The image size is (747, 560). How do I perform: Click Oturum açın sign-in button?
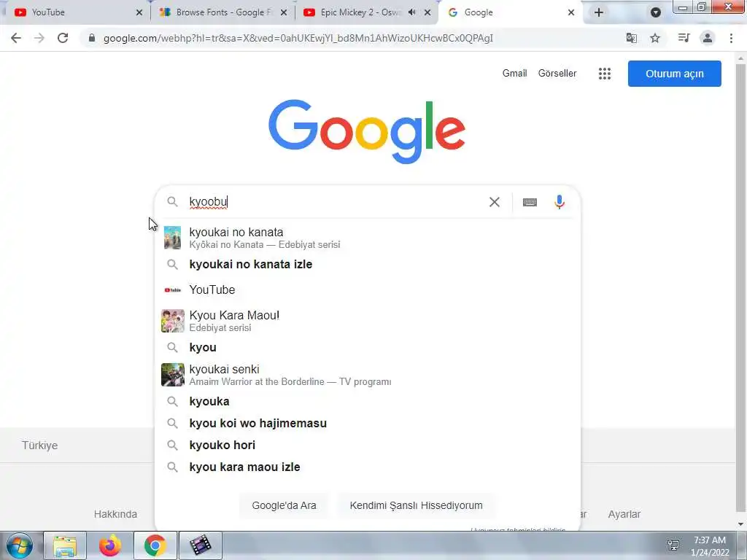tap(674, 74)
